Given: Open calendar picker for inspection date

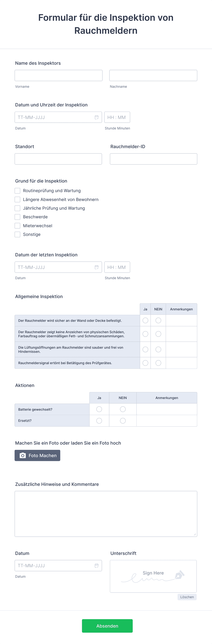Looking at the screenshot, I should (96, 117).
